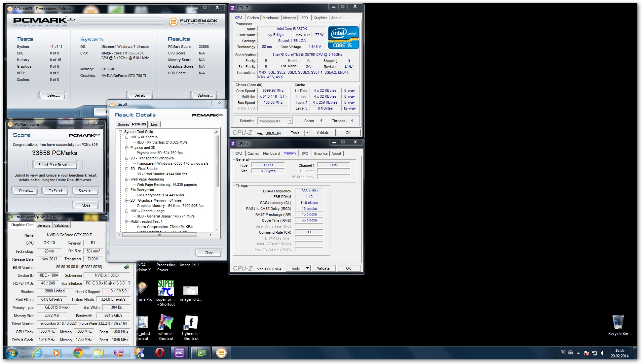Viewport: 642px width, 364px height.
Task: Launch Internet Explorer from the taskbar
Action: click(37, 353)
